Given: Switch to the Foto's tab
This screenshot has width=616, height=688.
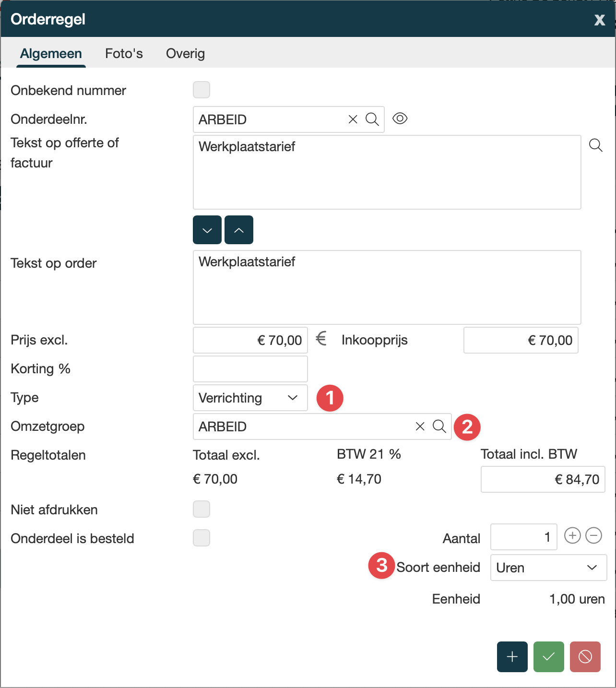Looking at the screenshot, I should point(124,53).
